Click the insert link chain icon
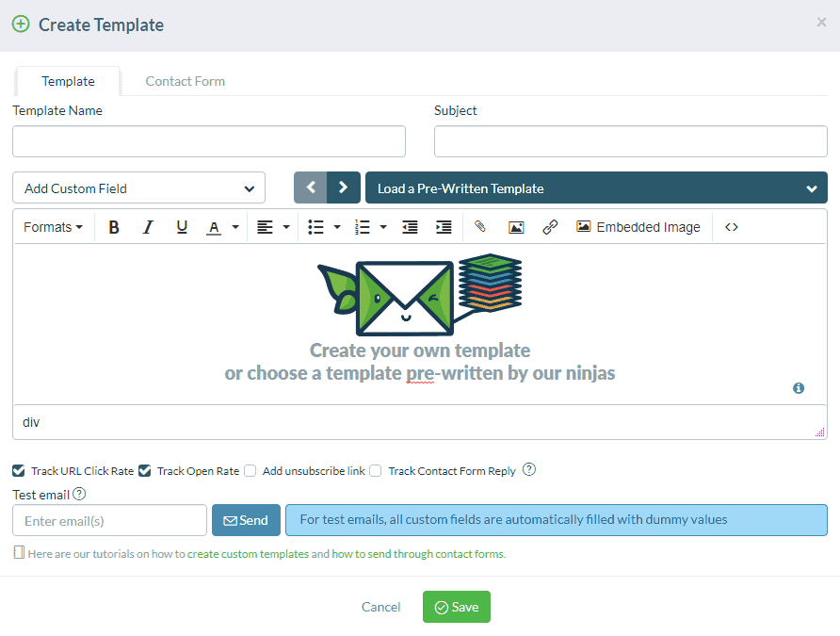 coord(550,227)
